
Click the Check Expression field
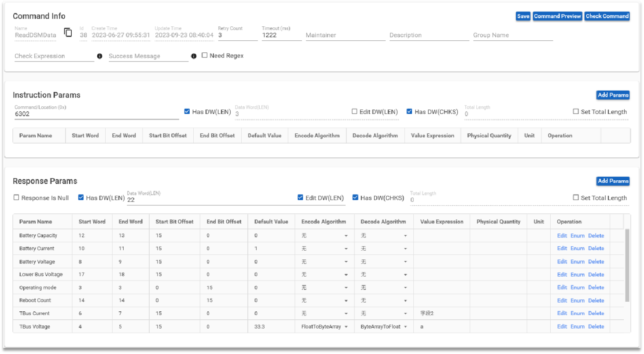[x=54, y=56]
